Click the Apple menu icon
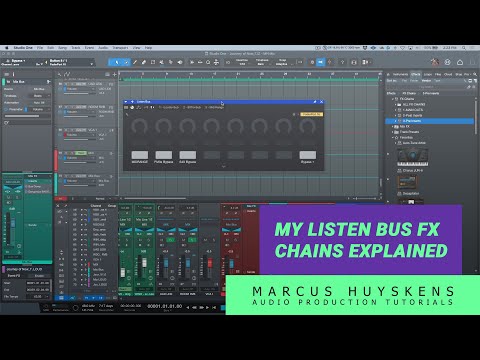 click(6, 48)
